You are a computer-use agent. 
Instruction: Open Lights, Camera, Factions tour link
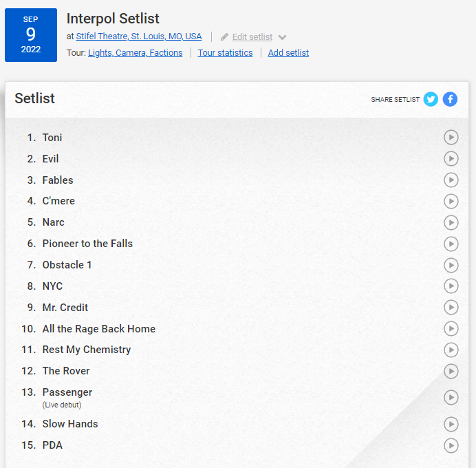point(136,53)
